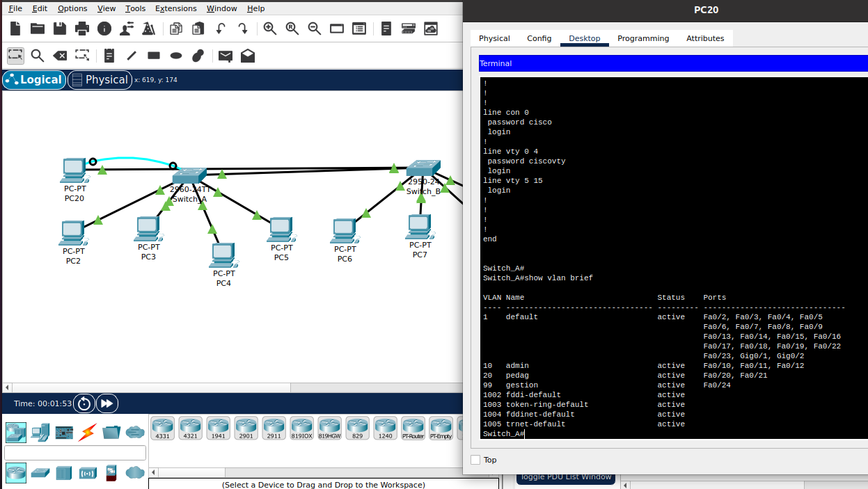Fast forward simulation time

[x=106, y=403]
